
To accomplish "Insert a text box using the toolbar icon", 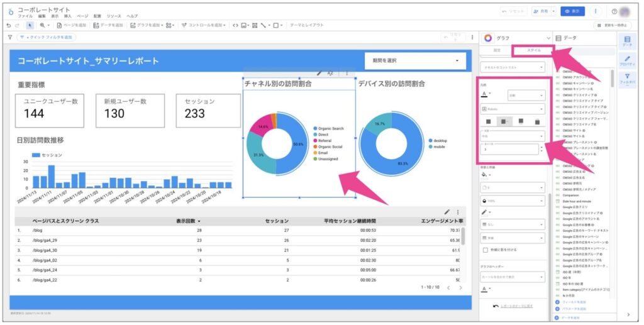I will click(x=255, y=25).
